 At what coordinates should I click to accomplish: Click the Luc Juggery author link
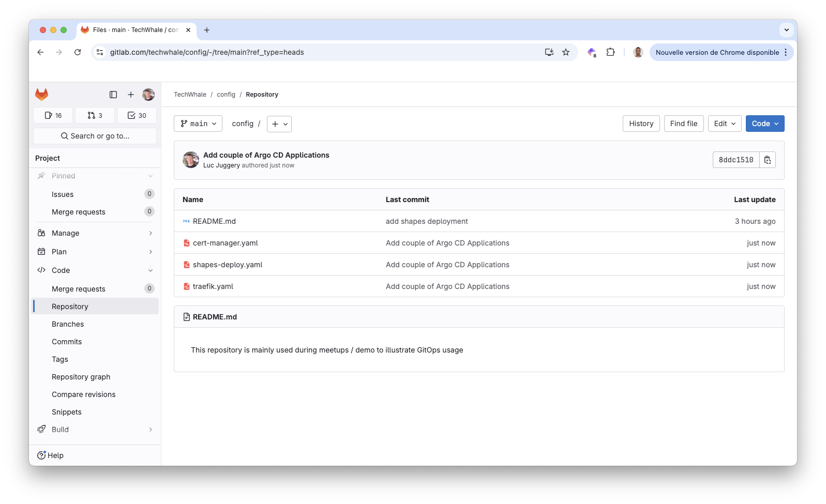click(x=221, y=165)
